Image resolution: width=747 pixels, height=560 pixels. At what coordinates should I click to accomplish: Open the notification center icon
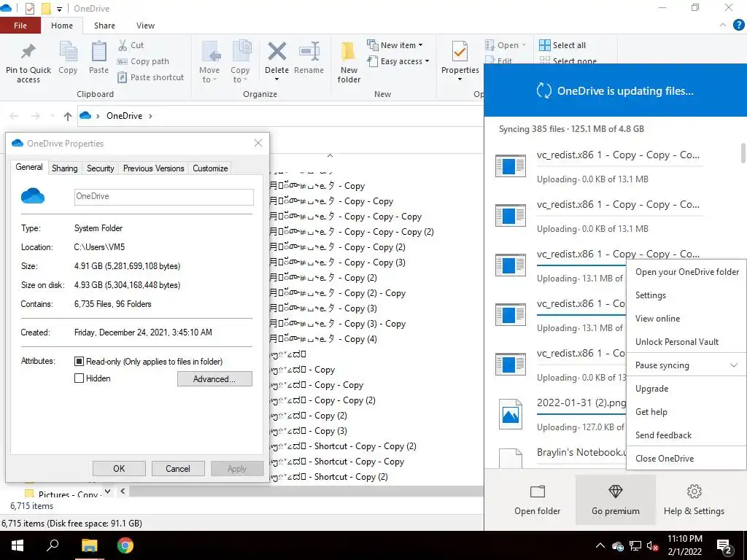pos(724,546)
